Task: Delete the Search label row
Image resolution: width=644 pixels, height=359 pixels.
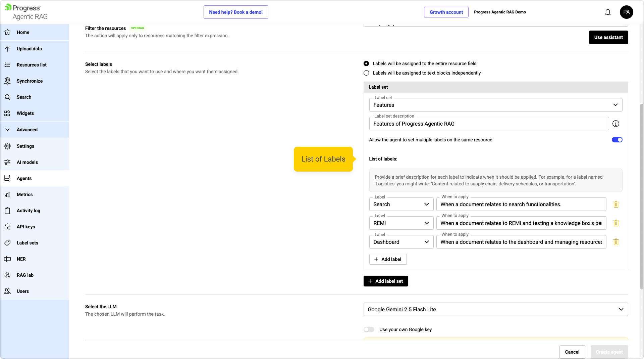Action: [x=616, y=204]
